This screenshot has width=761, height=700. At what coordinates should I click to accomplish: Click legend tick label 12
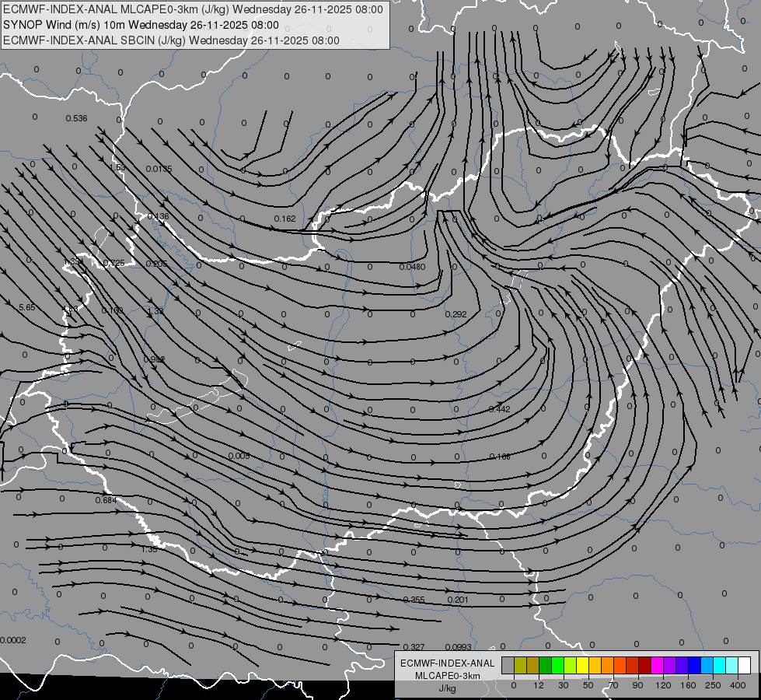click(539, 685)
